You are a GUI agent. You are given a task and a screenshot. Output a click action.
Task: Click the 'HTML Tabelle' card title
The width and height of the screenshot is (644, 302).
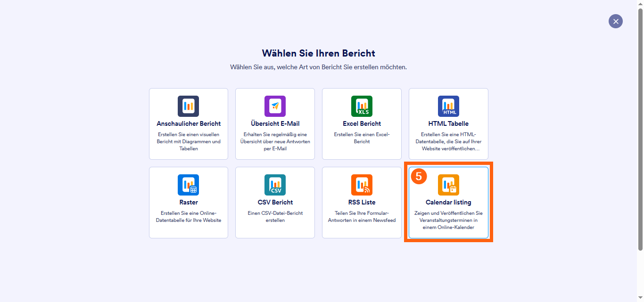[x=448, y=124]
